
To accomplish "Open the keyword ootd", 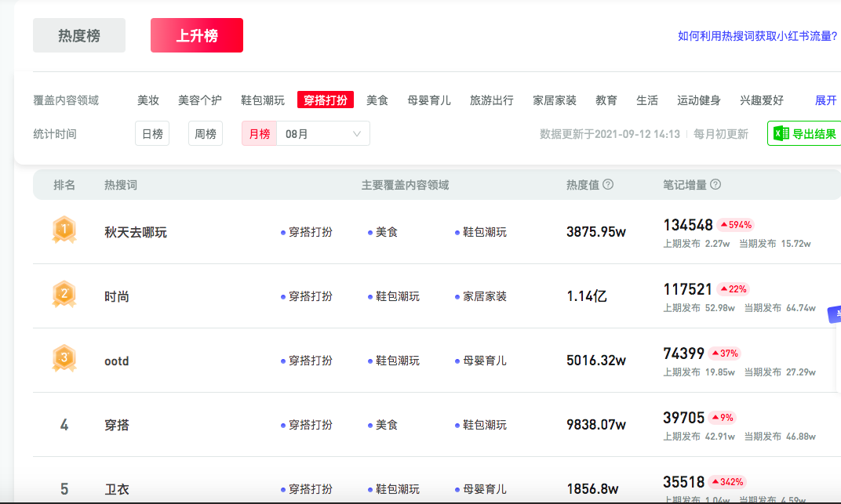I will 116,360.
